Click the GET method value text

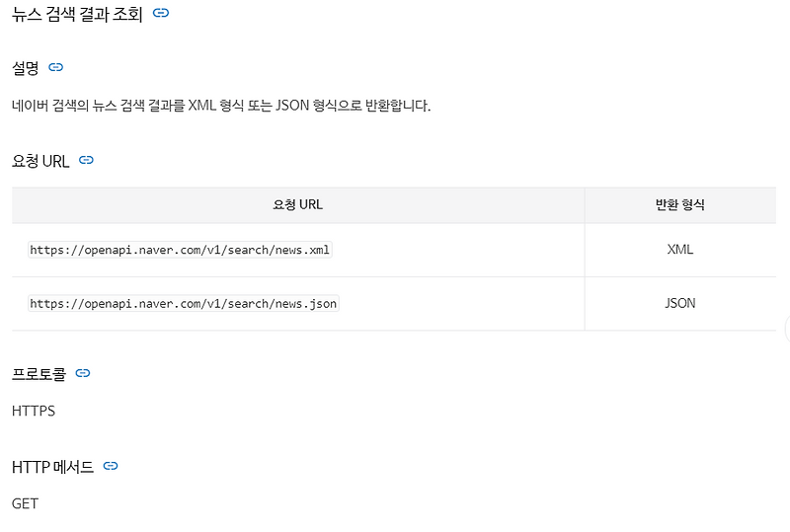26,503
